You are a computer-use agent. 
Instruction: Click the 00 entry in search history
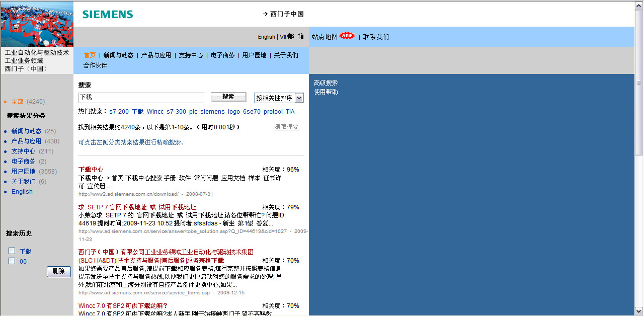pyautogui.click(x=23, y=262)
